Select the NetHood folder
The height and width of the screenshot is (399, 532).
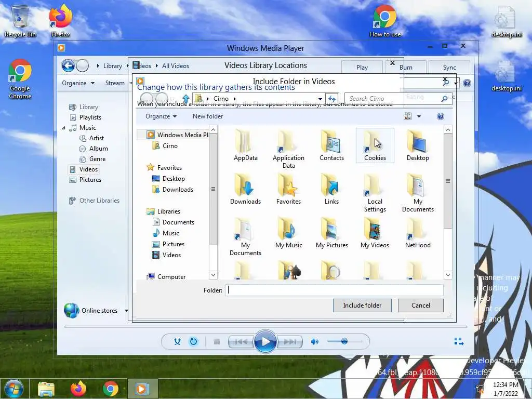(x=418, y=233)
